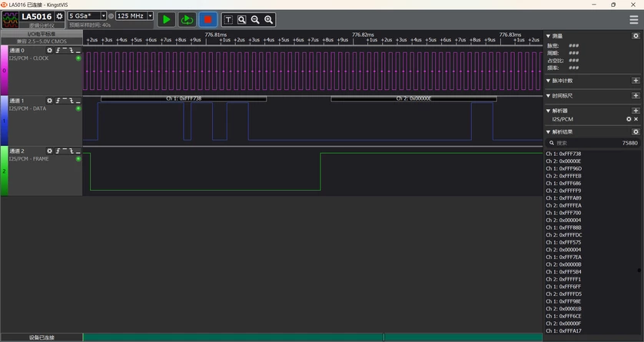The height and width of the screenshot is (342, 644).
Task: Remove the I2S/PCM decoder
Action: (x=636, y=119)
